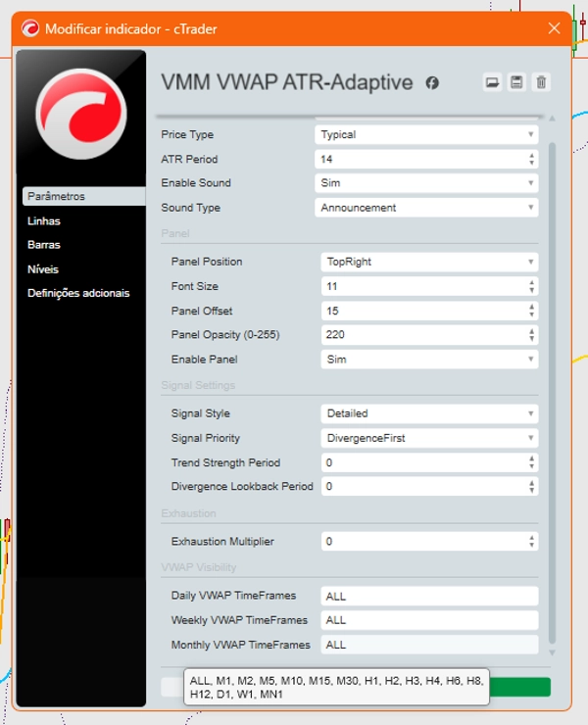Click the Daily VWAP TimeFrames field
The width and height of the screenshot is (588, 725).
[429, 596]
